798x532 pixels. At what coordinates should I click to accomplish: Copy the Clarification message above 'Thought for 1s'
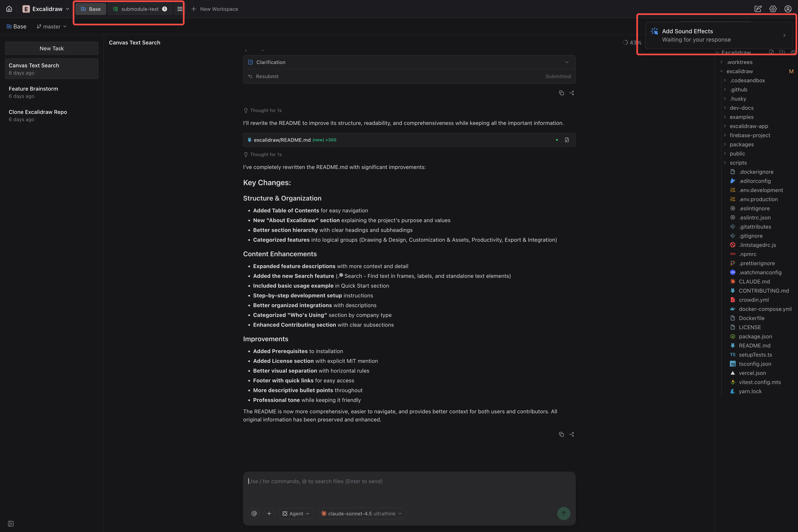pyautogui.click(x=561, y=93)
